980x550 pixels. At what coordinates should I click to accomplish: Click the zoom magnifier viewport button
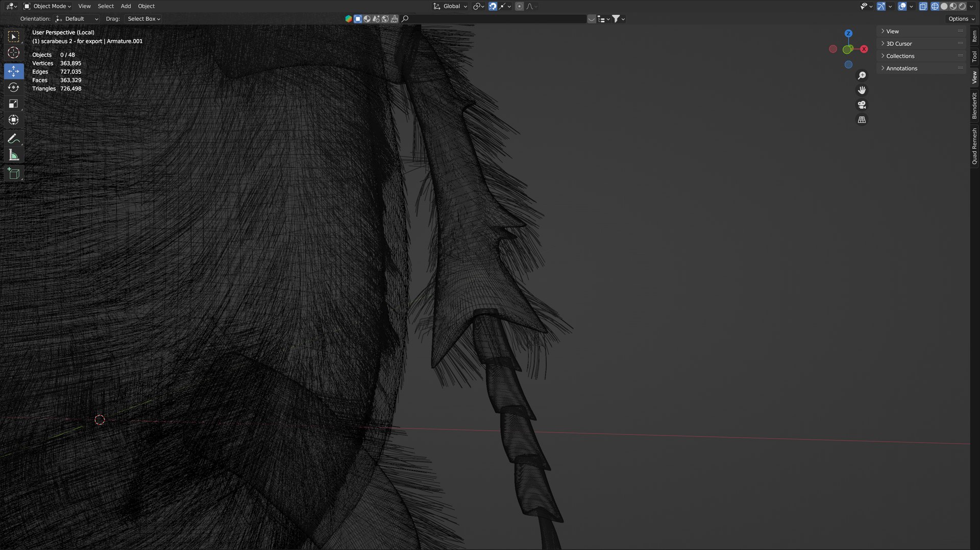(862, 76)
